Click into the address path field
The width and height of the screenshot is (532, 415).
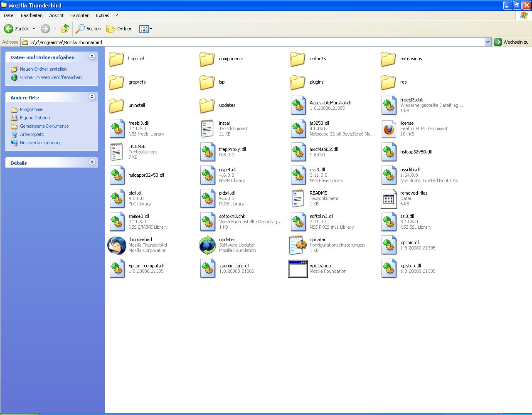249,42
